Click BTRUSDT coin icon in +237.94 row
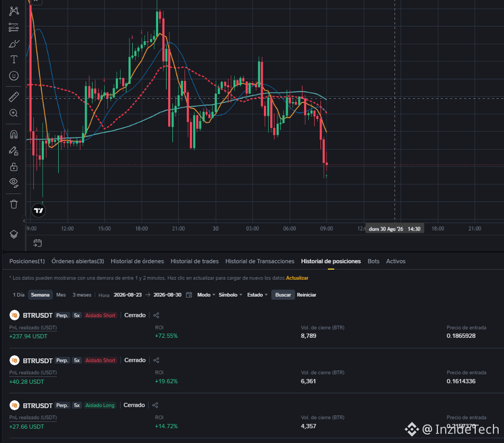504x443 pixels. coord(14,315)
